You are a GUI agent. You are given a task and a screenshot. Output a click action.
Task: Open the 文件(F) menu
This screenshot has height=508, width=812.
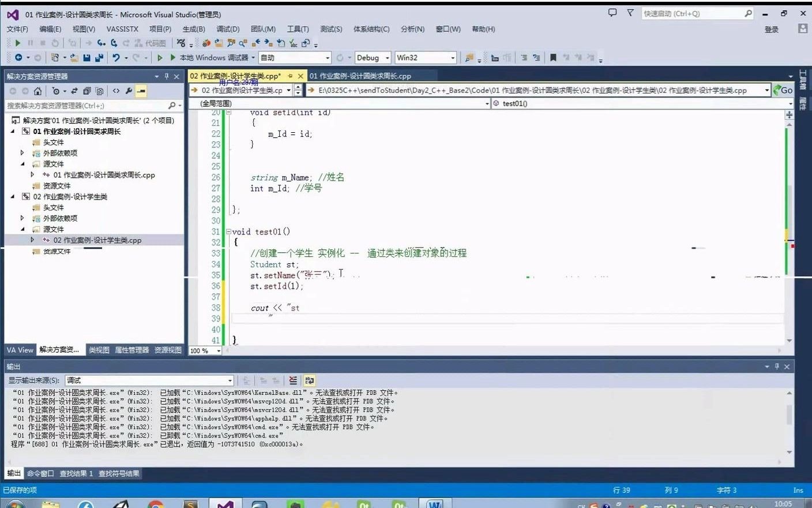pyautogui.click(x=17, y=29)
